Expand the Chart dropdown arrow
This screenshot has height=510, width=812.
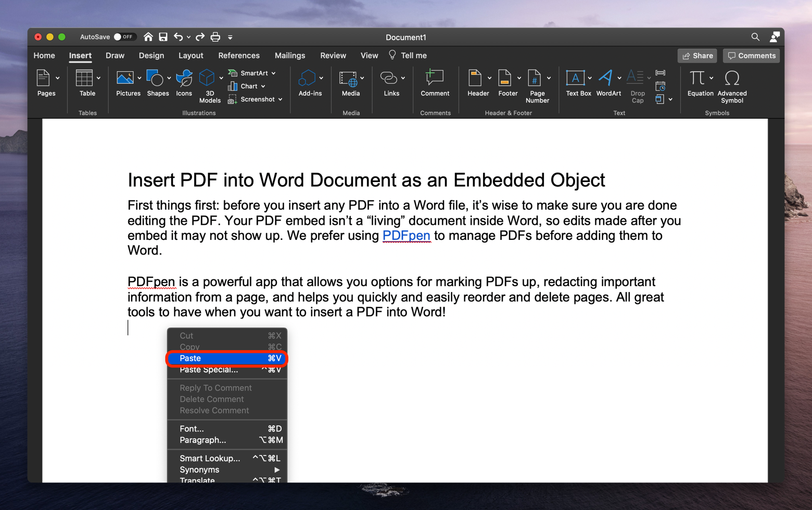point(263,86)
